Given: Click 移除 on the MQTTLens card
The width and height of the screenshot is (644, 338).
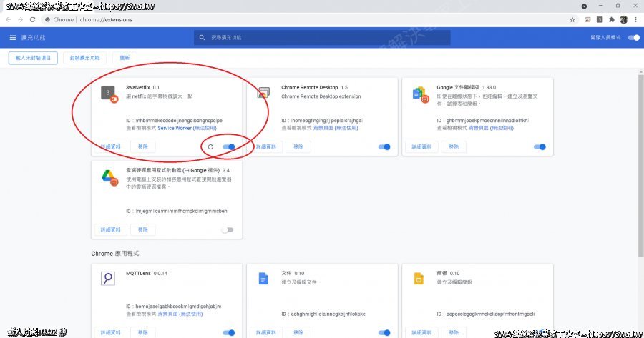Looking at the screenshot, I should point(142,332).
